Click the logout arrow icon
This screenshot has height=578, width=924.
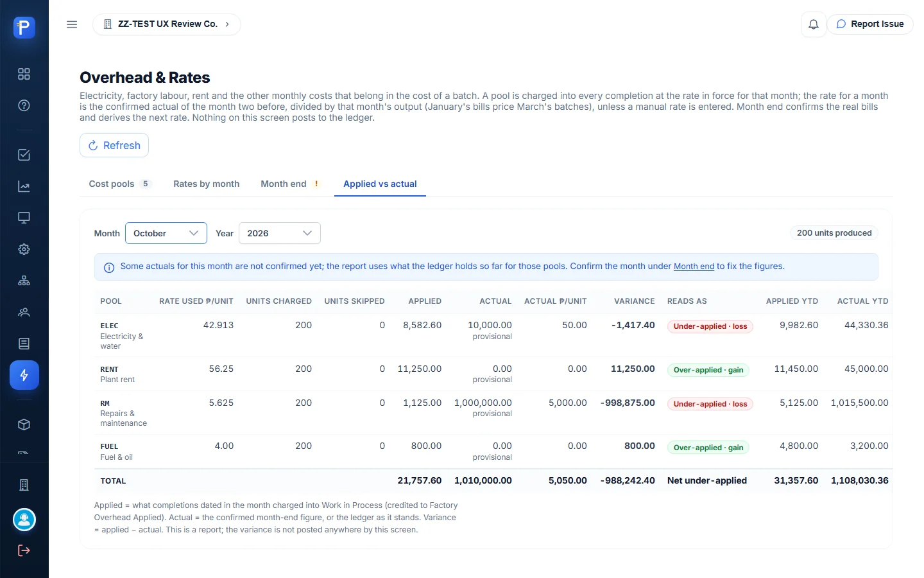[24, 550]
